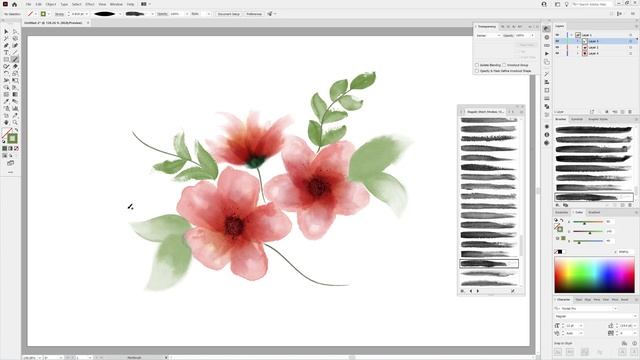Select the Paintbrush tool

(x=15, y=59)
